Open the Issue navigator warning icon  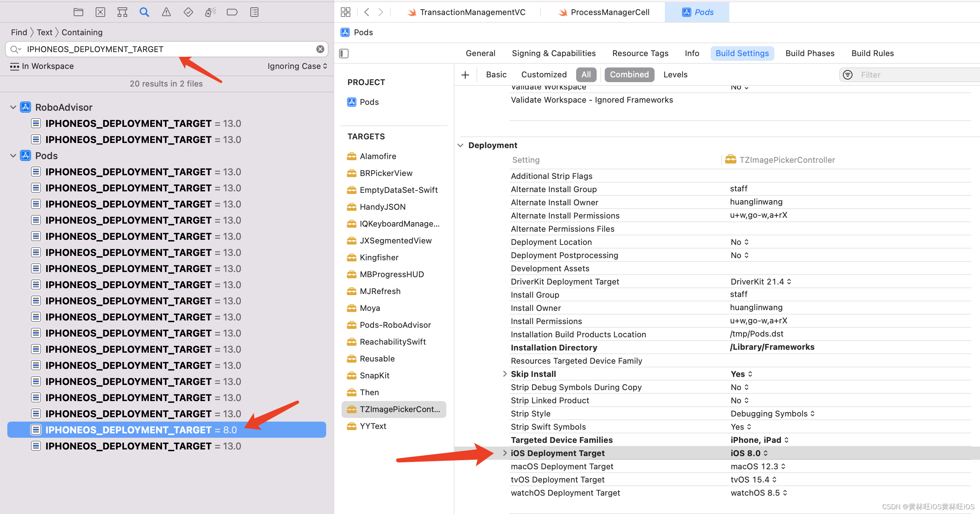coord(166,12)
